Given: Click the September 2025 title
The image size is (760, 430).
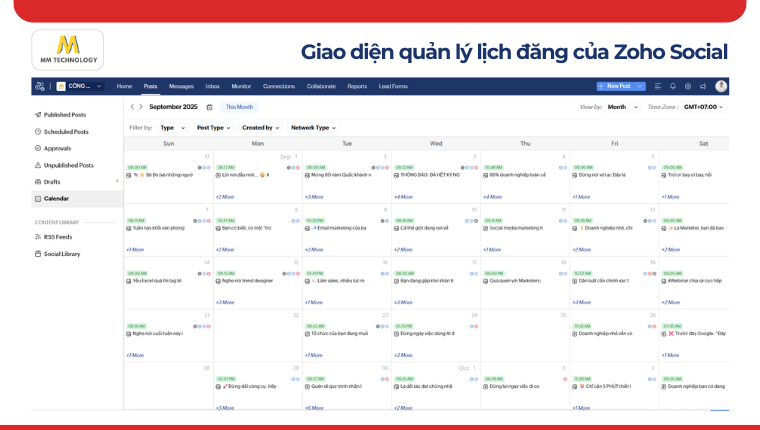Looking at the screenshot, I should (173, 107).
